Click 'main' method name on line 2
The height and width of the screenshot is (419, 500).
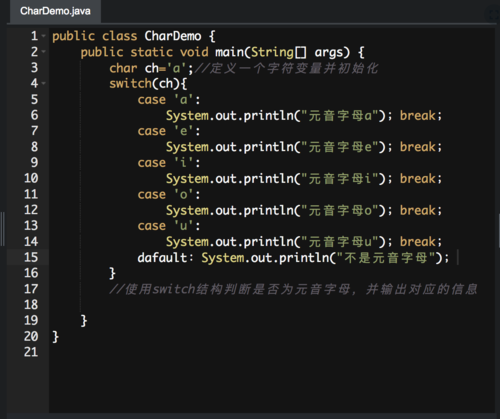click(229, 52)
